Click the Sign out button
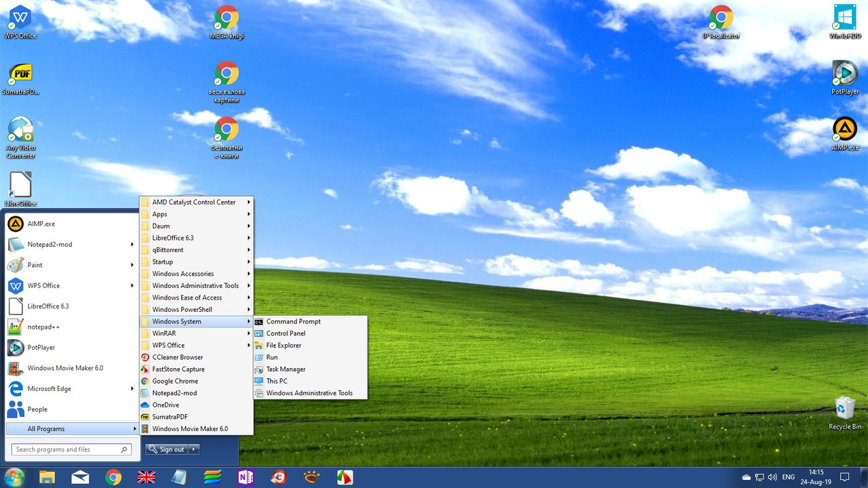Screen dimensions: 868x488 167,449
